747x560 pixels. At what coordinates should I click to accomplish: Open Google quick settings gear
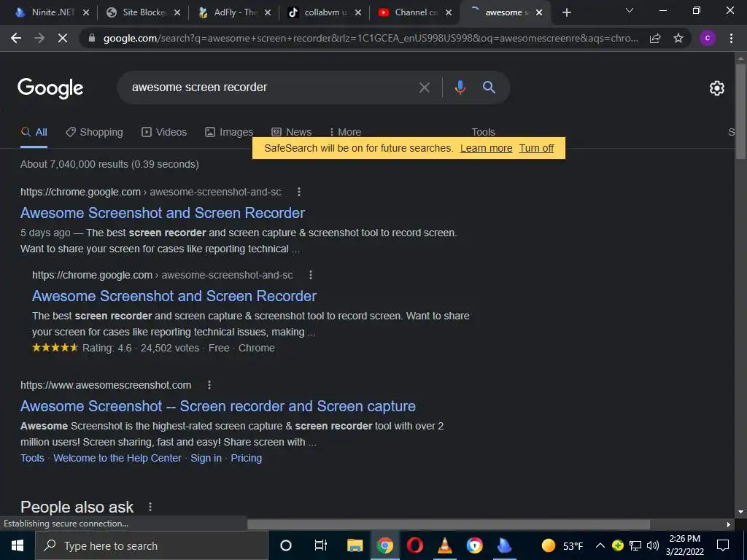tap(716, 88)
